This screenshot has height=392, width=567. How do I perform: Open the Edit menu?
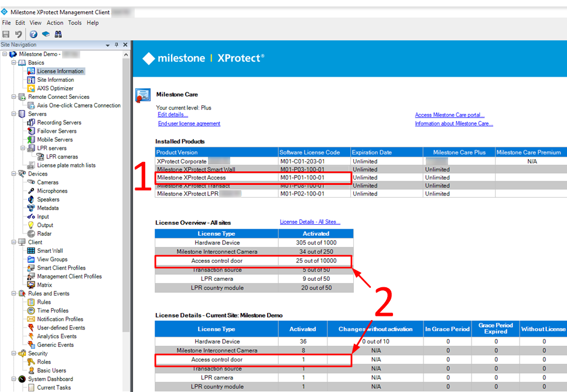[21, 23]
